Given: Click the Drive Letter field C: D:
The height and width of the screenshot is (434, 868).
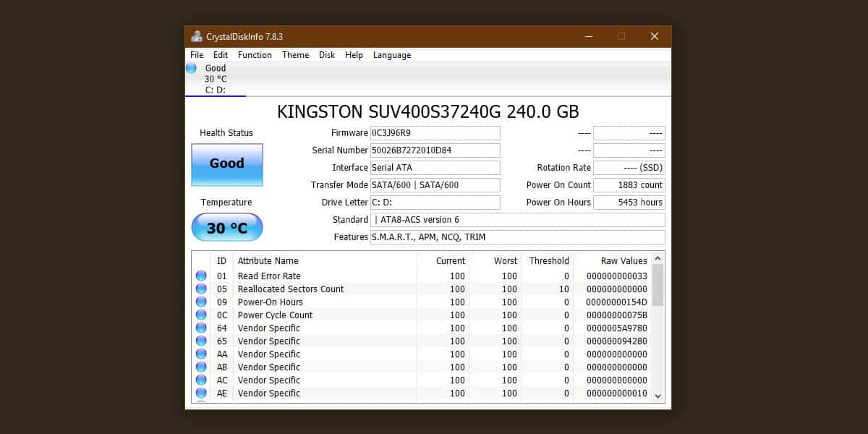Looking at the screenshot, I should [x=435, y=203].
